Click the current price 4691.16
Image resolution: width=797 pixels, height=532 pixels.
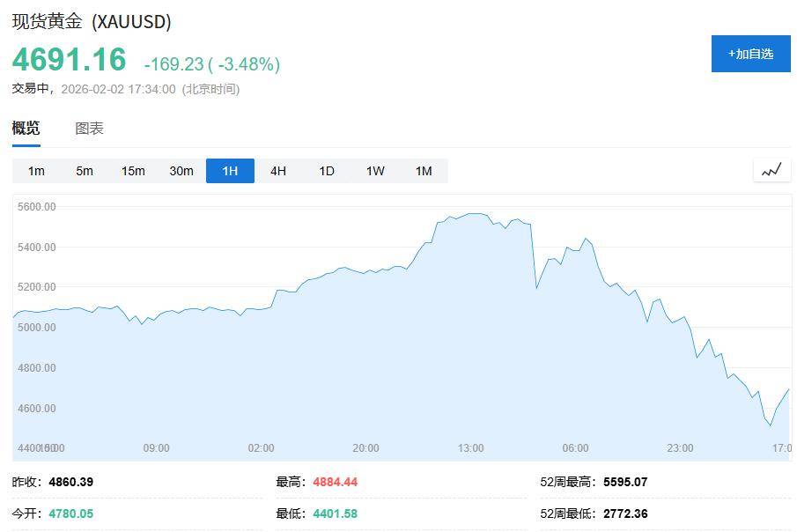70,60
